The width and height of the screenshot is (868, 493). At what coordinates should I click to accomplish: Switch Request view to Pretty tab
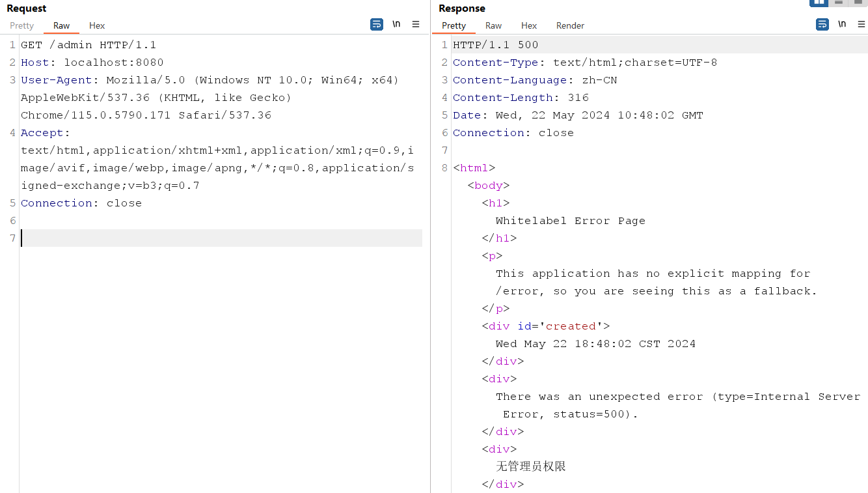click(21, 25)
